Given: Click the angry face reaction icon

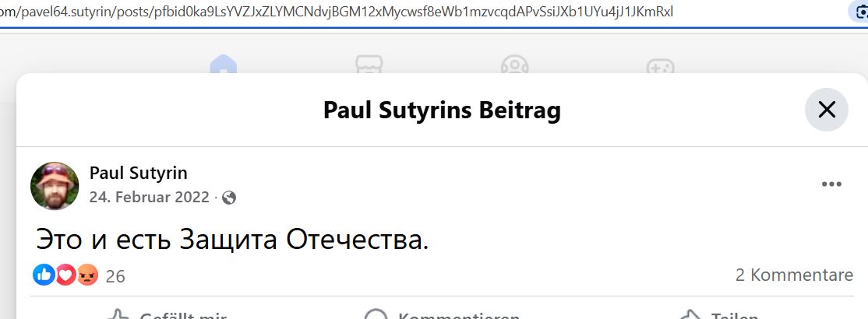Looking at the screenshot, I should (87, 274).
